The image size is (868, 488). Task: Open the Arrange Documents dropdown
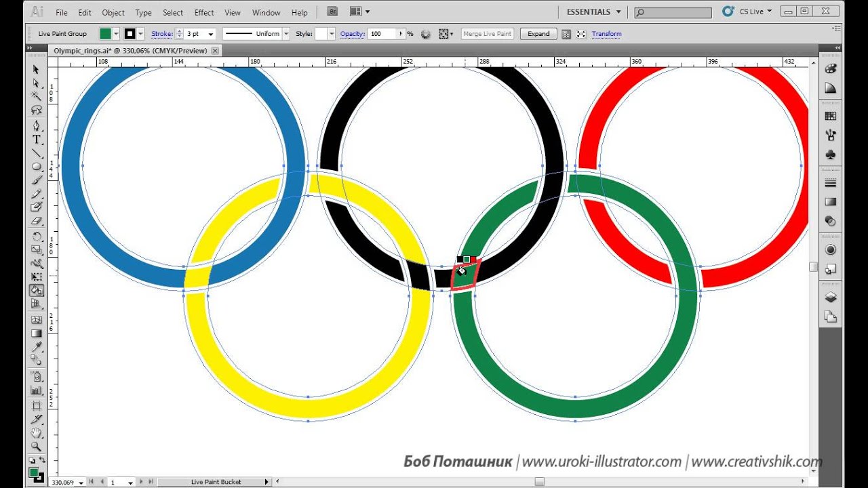(359, 12)
